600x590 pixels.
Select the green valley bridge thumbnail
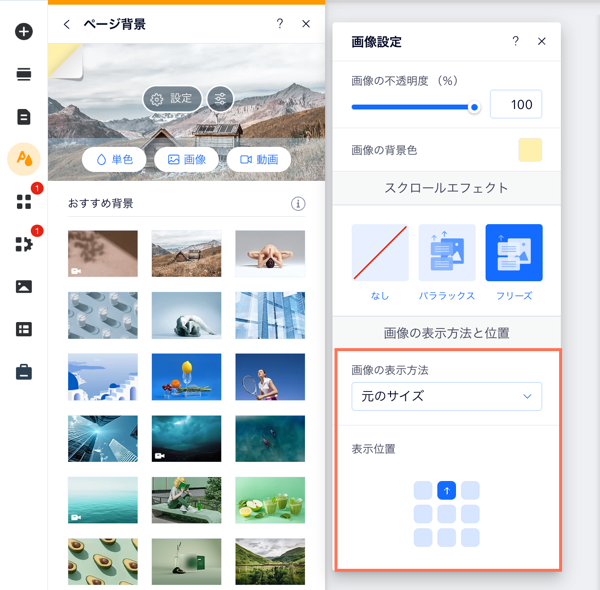pos(270,562)
